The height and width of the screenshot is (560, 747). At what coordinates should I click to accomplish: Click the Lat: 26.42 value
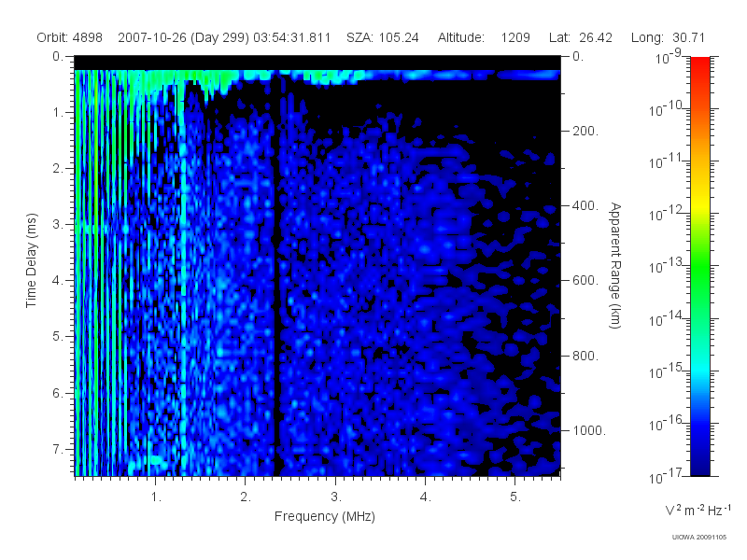580,37
